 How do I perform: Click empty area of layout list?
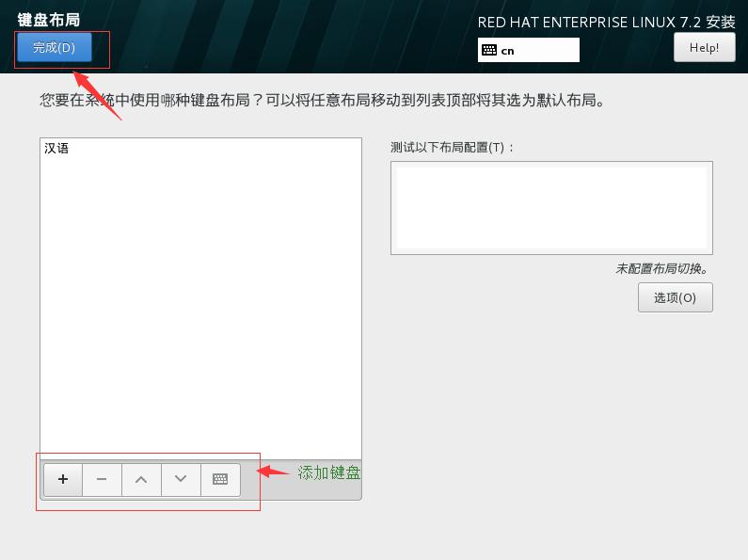tap(200, 305)
